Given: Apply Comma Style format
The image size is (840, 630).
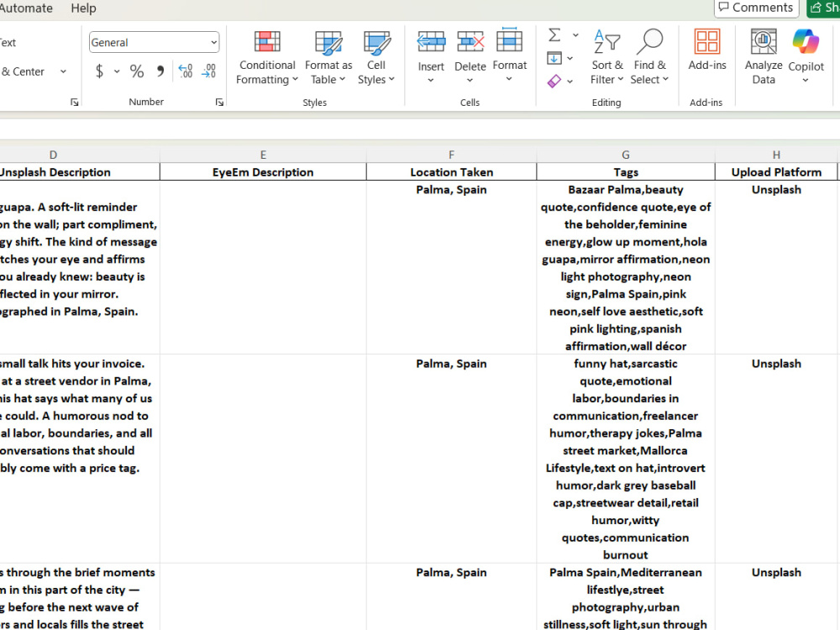Looking at the screenshot, I should click(160, 71).
